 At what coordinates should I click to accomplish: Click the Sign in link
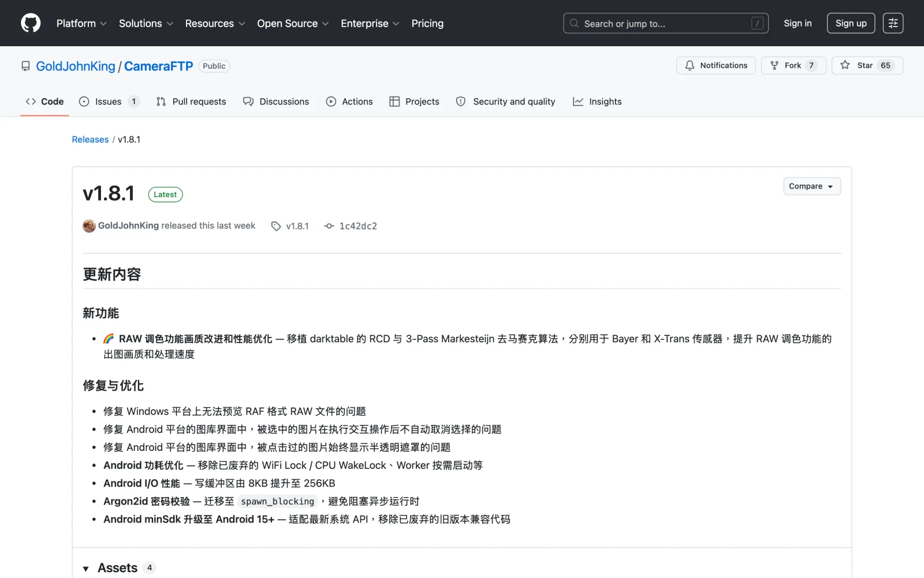click(798, 23)
